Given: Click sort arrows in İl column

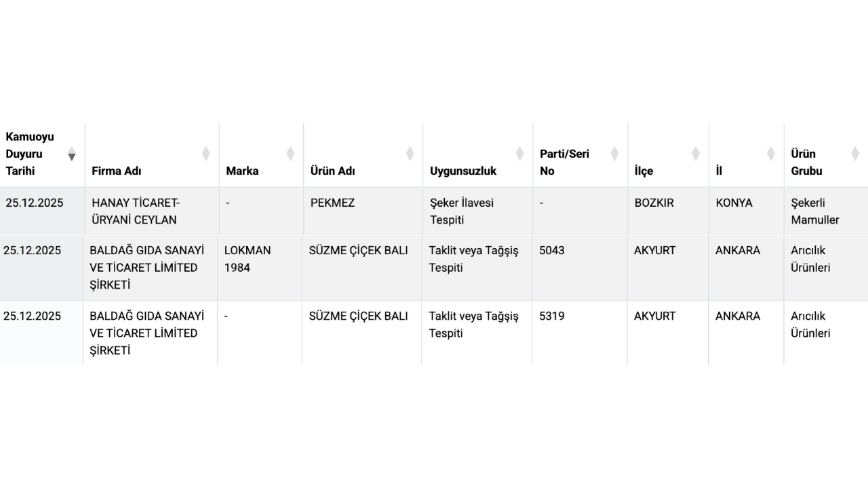Looking at the screenshot, I should coord(770,154).
